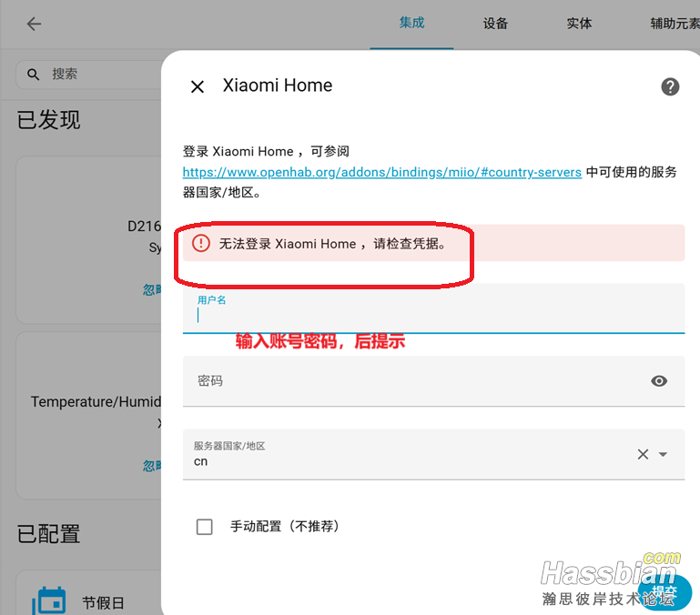Select the cn region value text
Image resolution: width=700 pixels, height=615 pixels.
coord(200,461)
